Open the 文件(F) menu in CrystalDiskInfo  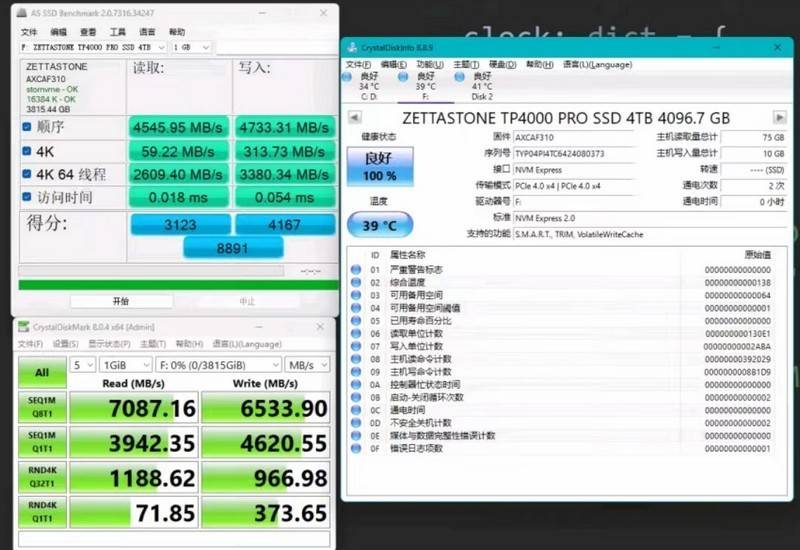coord(358,64)
